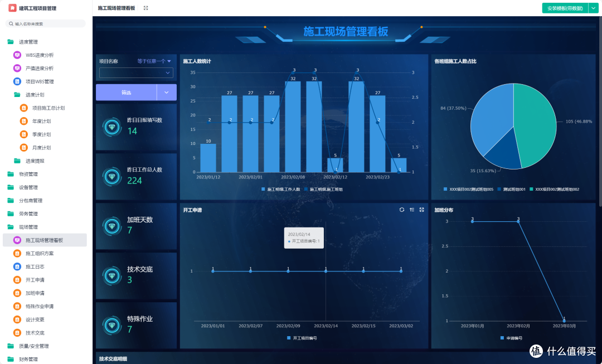Expand the 开工申请 chart to fullscreen
Viewport: 602px width, 364px height.
click(421, 210)
